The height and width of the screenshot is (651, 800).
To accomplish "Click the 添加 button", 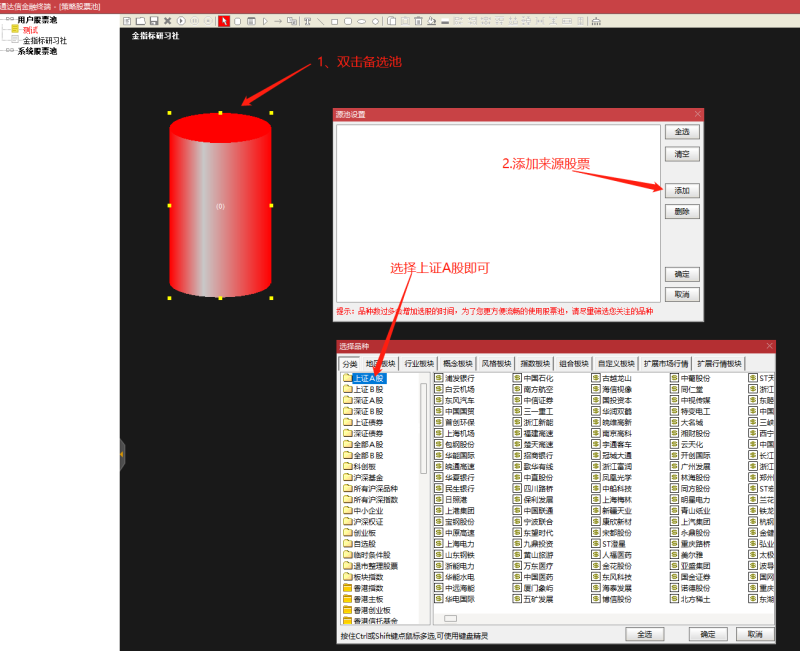I will pyautogui.click(x=682, y=190).
